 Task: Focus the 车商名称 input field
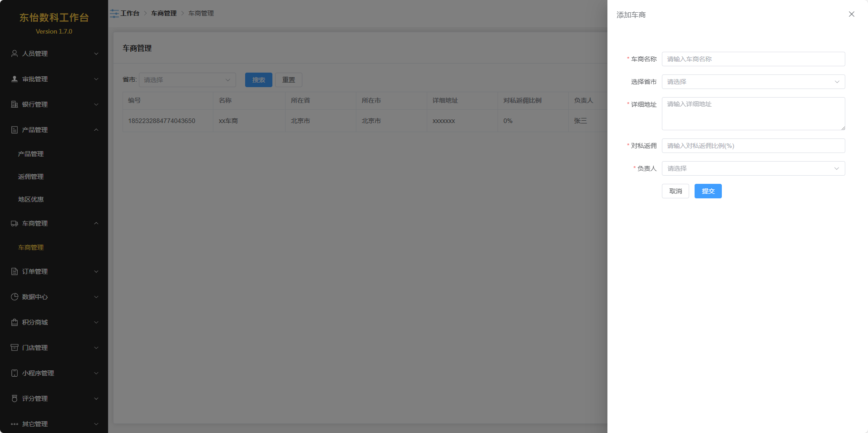pos(753,59)
